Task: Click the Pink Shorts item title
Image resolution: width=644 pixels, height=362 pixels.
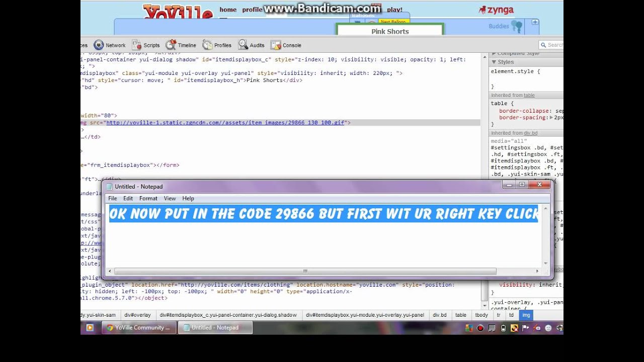Action: coord(390,31)
